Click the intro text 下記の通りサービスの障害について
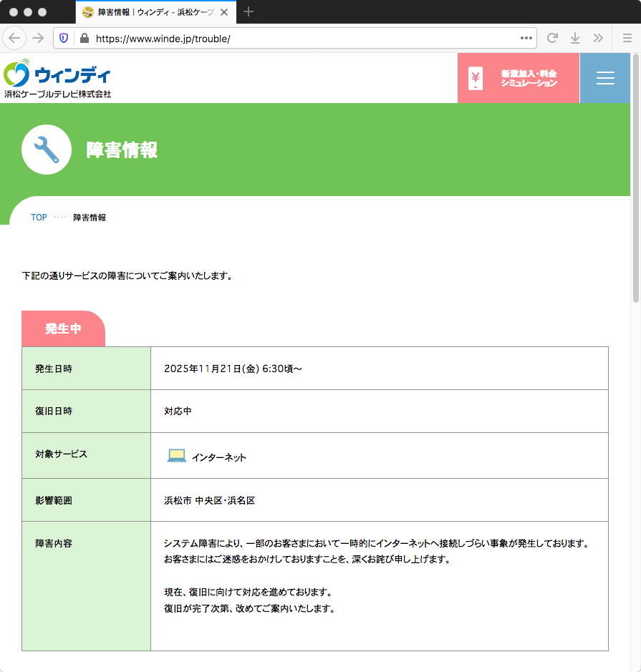Screen dimensions: 641x672 (x=128, y=276)
